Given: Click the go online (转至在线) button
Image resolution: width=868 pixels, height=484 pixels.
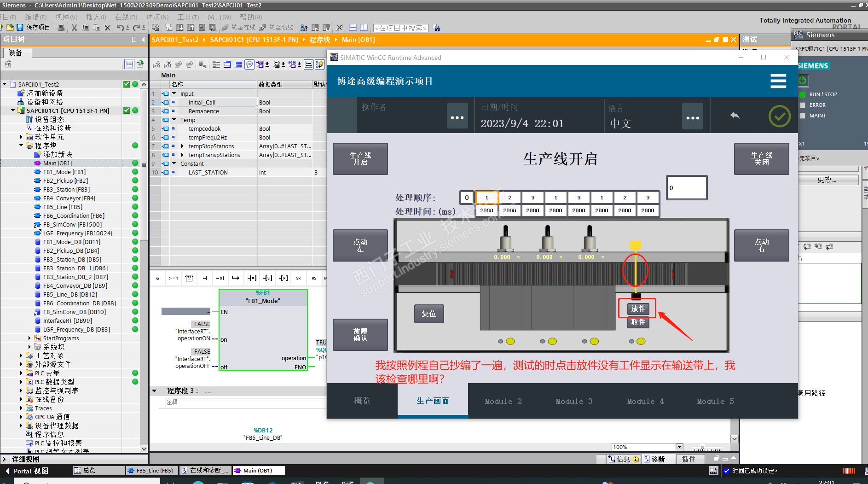Looking at the screenshot, I should coord(238,28).
